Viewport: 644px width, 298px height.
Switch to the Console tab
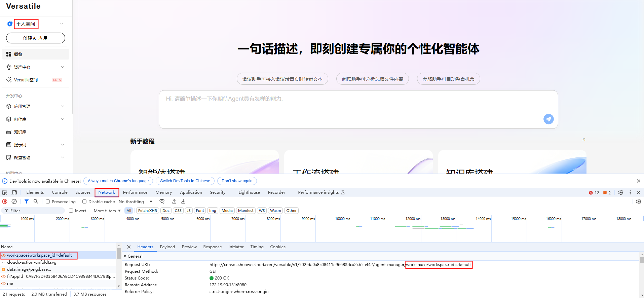[60, 192]
